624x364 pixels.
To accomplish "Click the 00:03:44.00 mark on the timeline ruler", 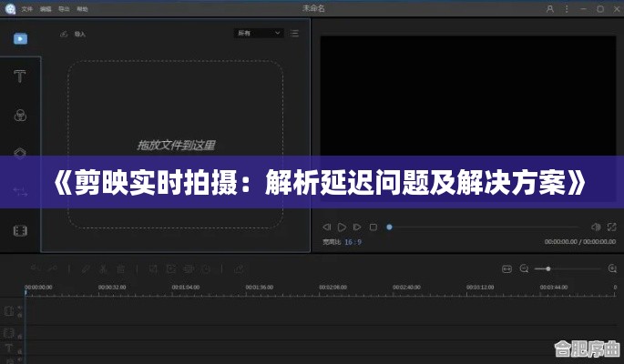I will pyautogui.click(x=554, y=288).
